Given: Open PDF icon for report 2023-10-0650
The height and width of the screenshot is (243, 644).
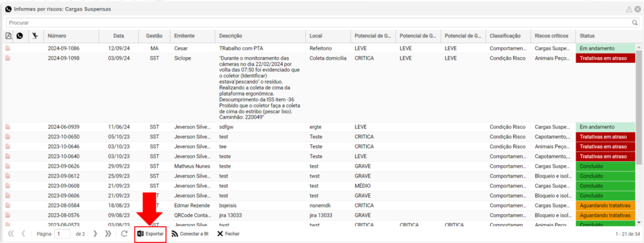Looking at the screenshot, I should (8, 137).
